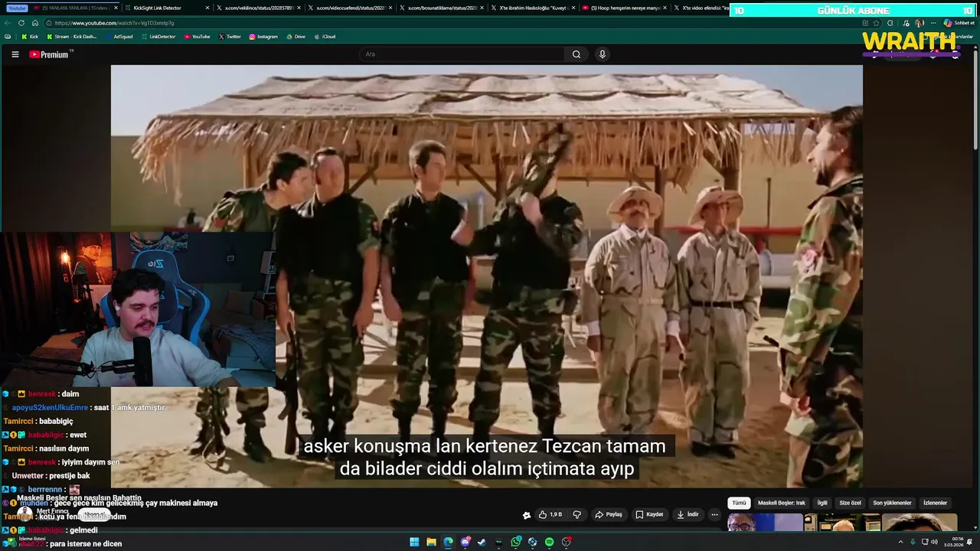
Task: Open the Kick bookmark
Action: pos(30,37)
